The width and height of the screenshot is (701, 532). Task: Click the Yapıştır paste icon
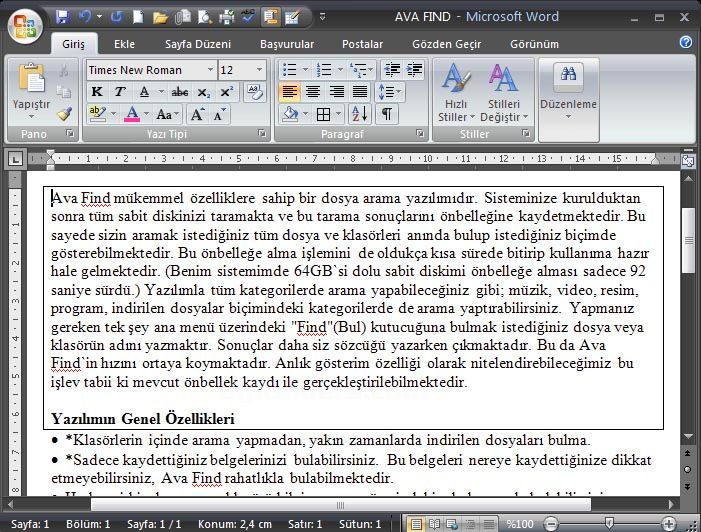click(31, 79)
